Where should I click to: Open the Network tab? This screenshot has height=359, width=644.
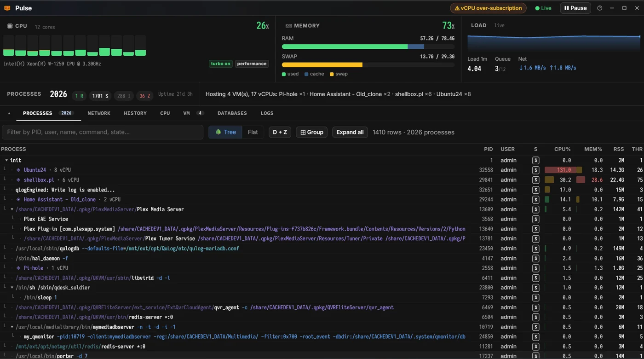(99, 113)
